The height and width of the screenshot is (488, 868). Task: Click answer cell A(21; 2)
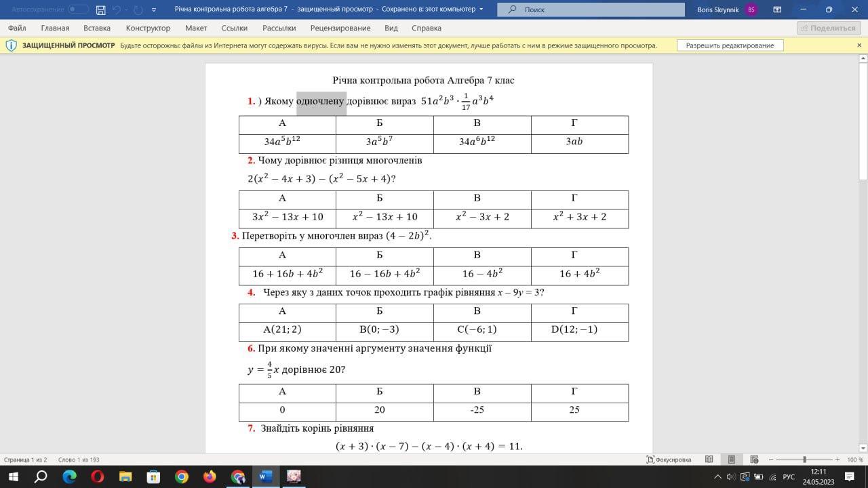288,331
